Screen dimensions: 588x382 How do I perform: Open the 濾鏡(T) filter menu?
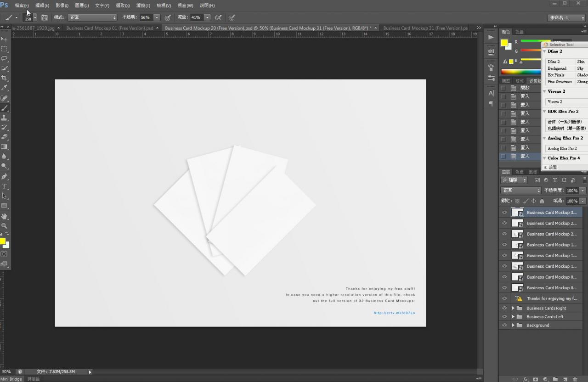coord(143,6)
